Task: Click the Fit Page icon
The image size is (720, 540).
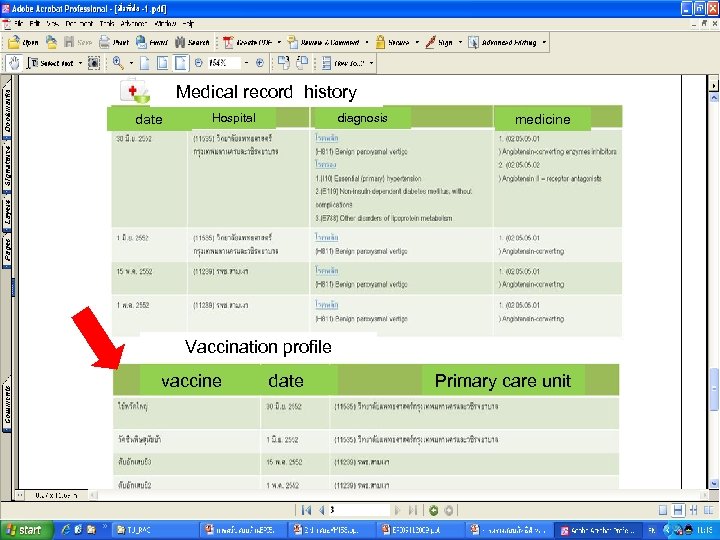Action: click(163, 63)
